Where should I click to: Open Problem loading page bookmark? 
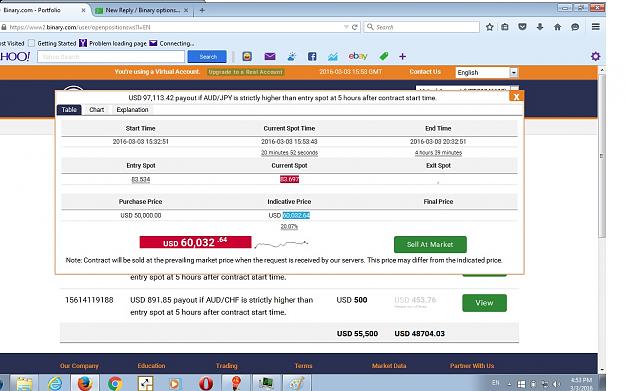(113, 43)
